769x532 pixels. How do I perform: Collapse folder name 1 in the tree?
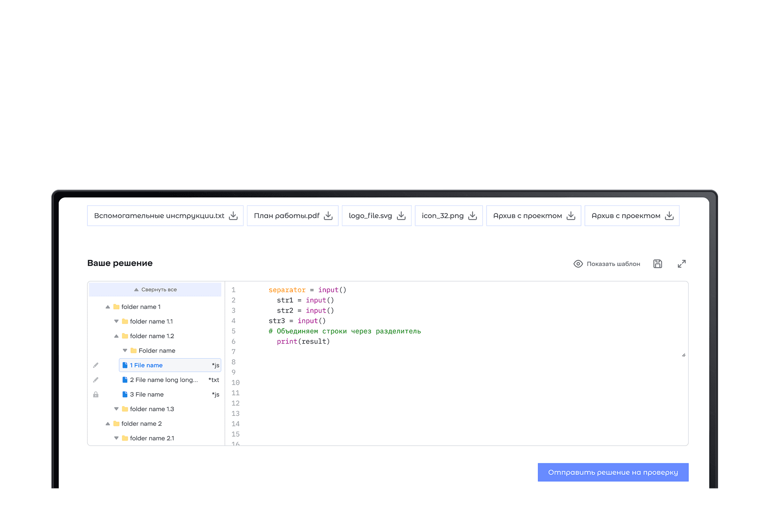point(108,307)
